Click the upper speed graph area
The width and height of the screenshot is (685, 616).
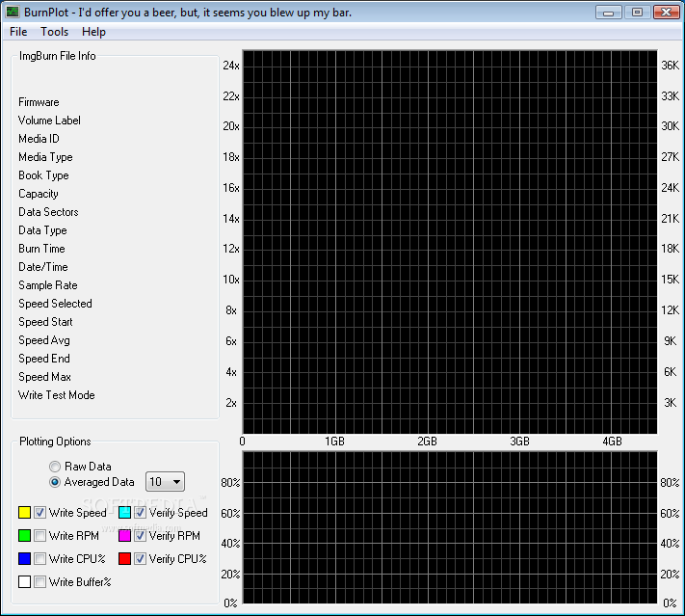(450, 242)
